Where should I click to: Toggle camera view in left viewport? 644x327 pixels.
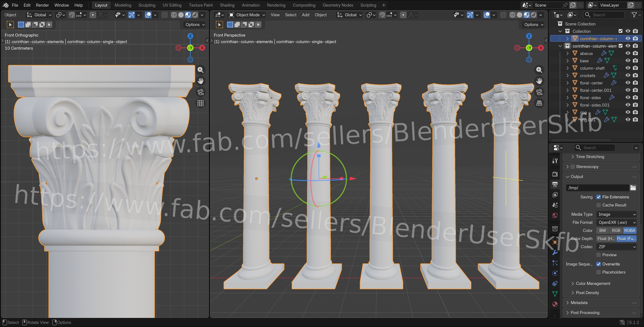pos(200,92)
